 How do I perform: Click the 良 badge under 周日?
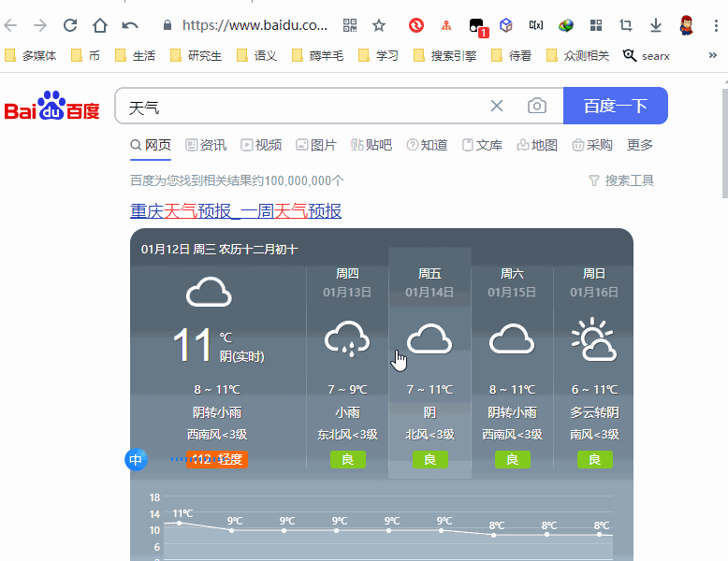tap(595, 459)
